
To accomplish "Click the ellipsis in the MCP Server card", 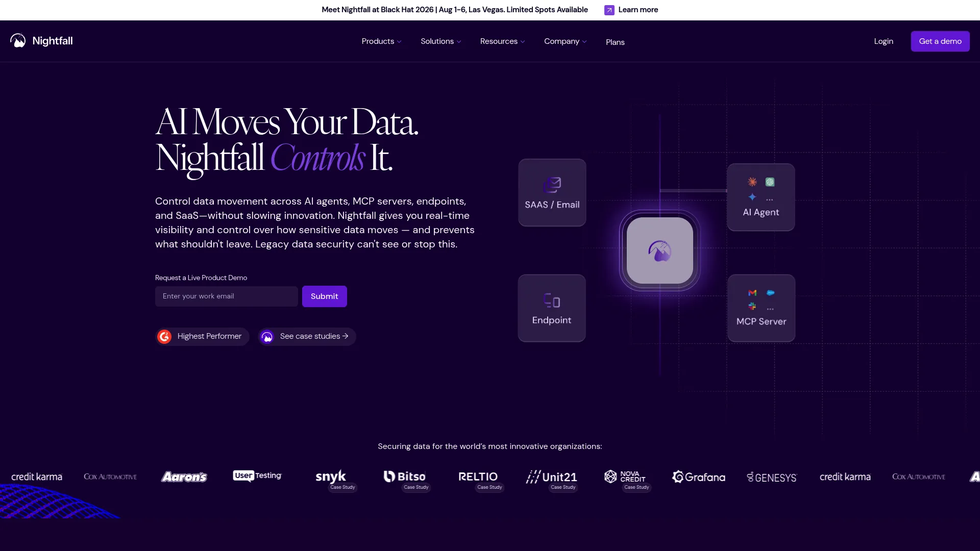I will [x=770, y=309].
